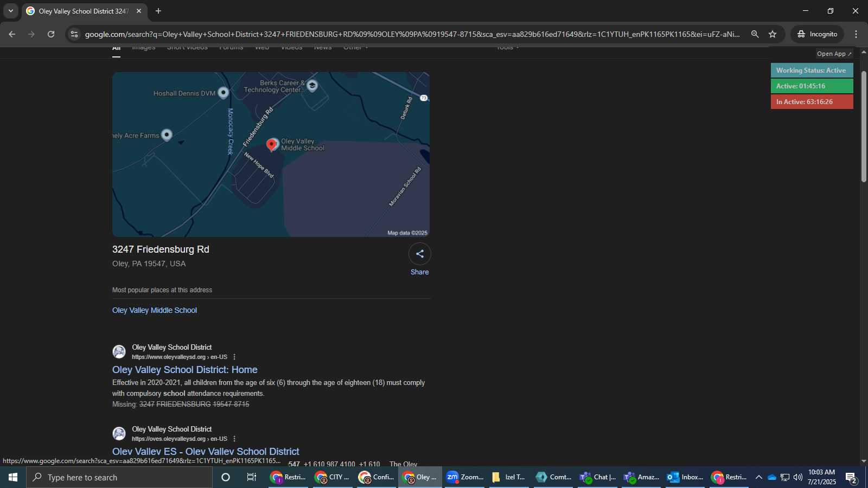
Task: Click the Working Status: Active bar
Action: pos(812,70)
